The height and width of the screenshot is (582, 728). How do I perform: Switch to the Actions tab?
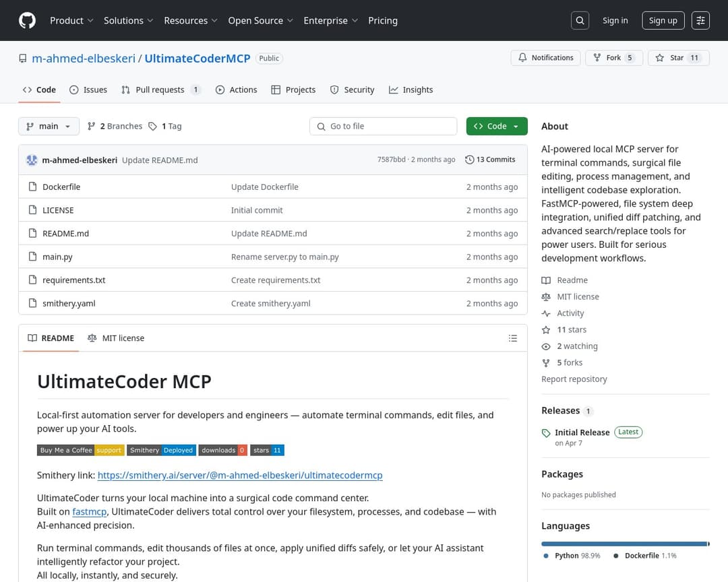point(237,90)
